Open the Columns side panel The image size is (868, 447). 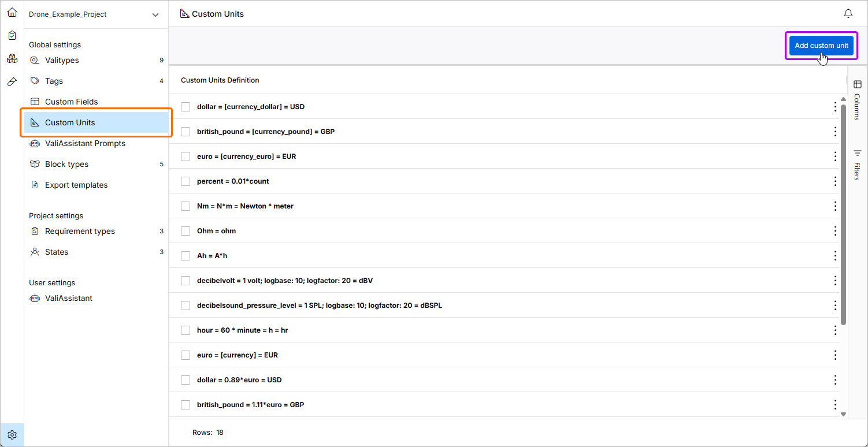pos(857,100)
